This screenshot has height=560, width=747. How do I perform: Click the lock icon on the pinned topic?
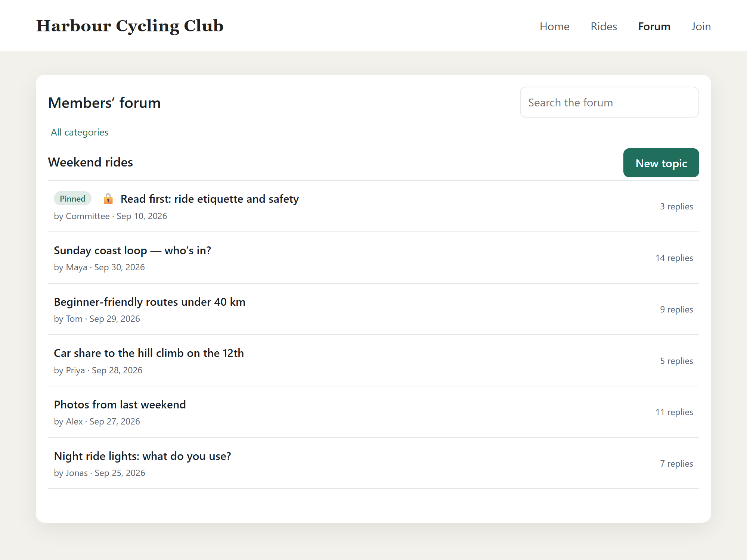[108, 199]
